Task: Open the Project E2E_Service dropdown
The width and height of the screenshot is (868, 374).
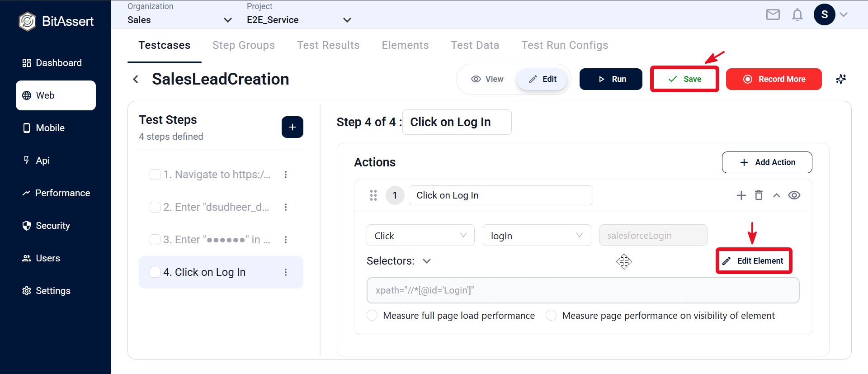Action: click(x=299, y=20)
